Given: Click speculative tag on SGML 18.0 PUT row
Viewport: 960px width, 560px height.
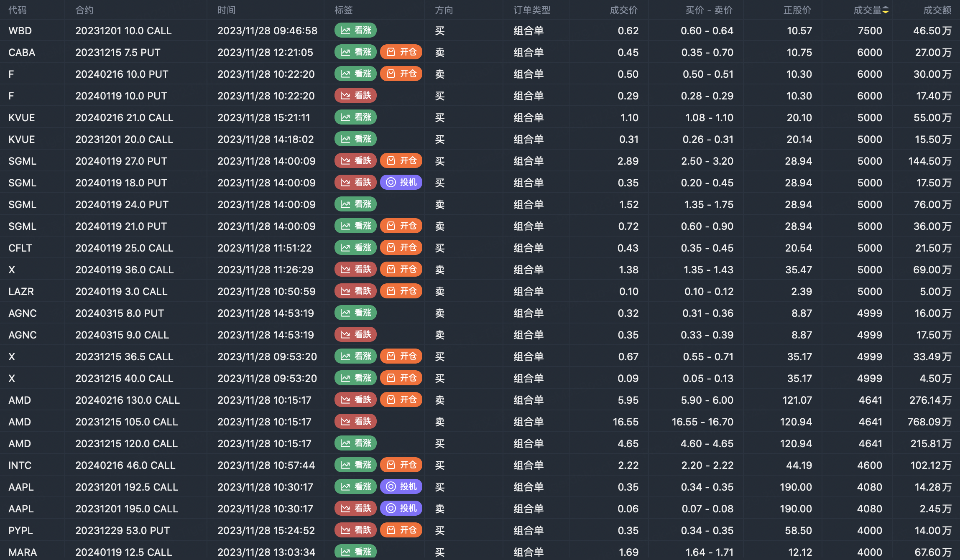Looking at the screenshot, I should (x=401, y=183).
